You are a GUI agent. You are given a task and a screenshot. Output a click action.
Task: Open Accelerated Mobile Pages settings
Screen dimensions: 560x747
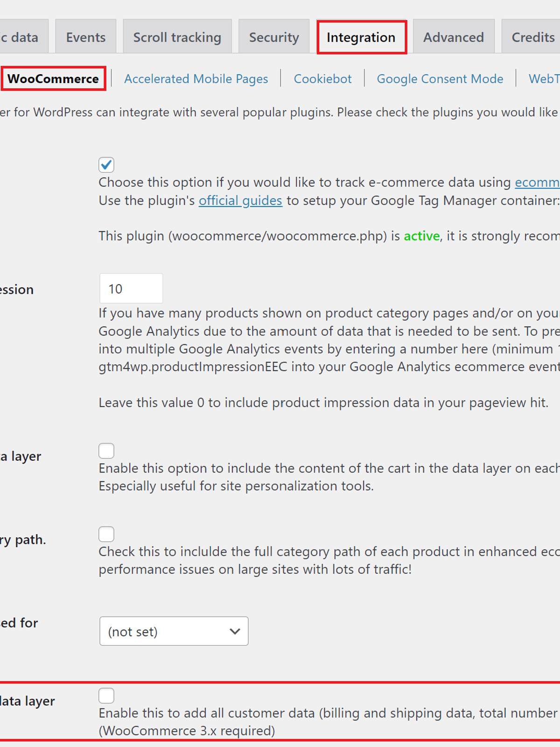pyautogui.click(x=196, y=78)
